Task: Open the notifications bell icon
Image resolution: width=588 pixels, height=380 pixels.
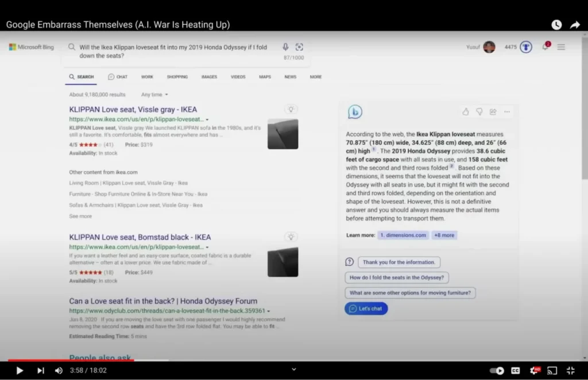Action: click(x=546, y=46)
